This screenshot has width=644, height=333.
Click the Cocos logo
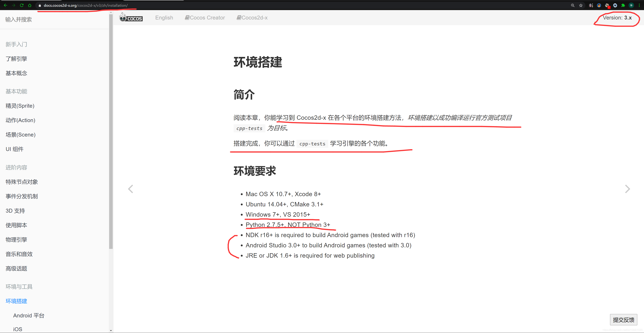point(131,17)
